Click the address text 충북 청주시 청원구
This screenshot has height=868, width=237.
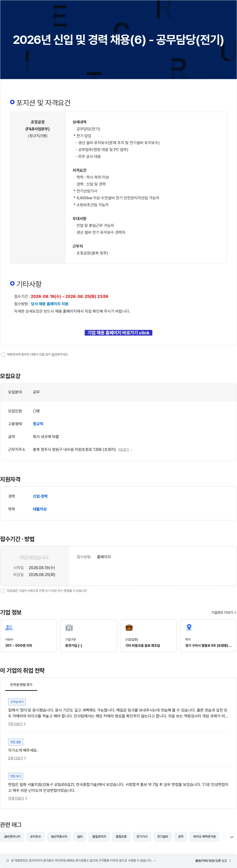(74, 449)
